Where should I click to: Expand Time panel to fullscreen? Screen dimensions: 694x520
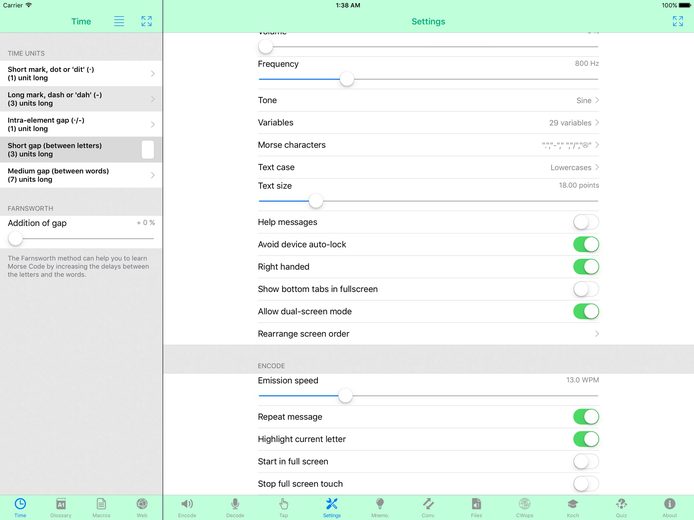(147, 21)
